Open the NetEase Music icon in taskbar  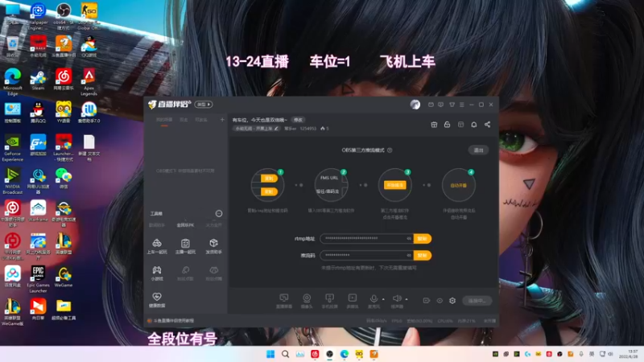point(315,354)
